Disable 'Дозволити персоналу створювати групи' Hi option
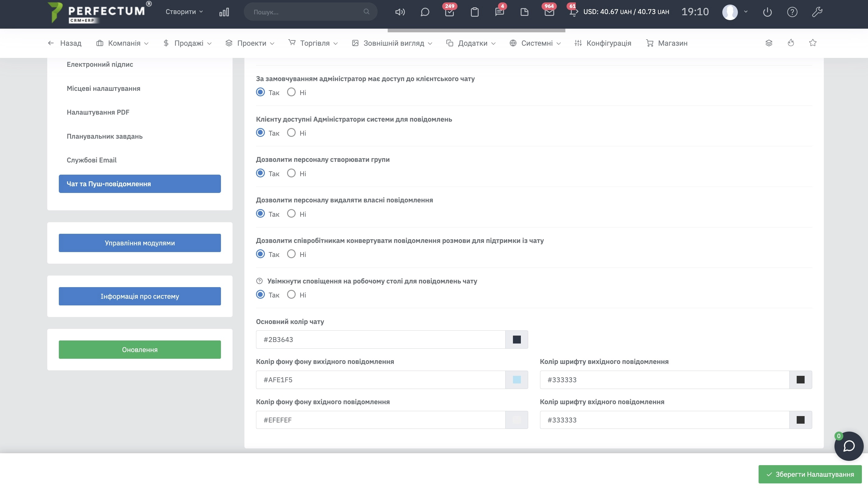This screenshot has width=868, height=495. pyautogui.click(x=292, y=173)
